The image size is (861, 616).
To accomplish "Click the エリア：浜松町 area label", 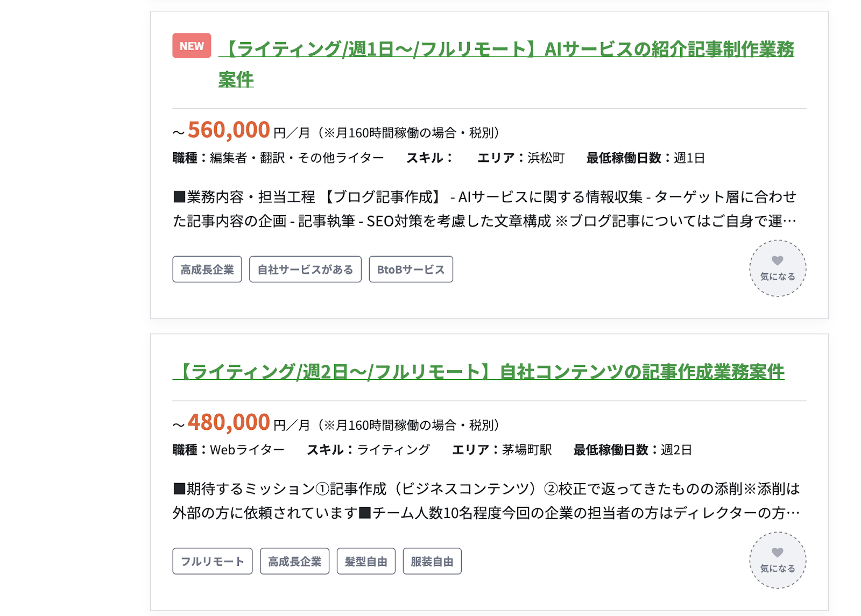I will [x=521, y=158].
